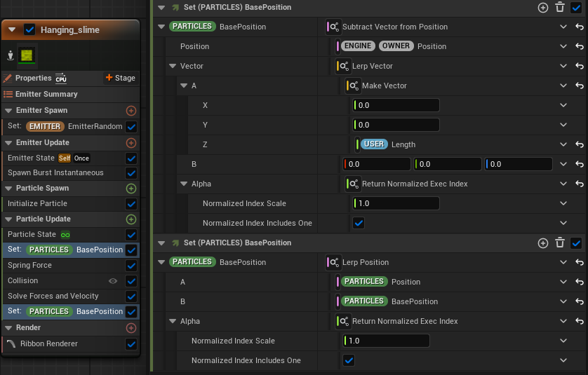Delete the top Set BasePosition module via trash icon
This screenshot has width=588, height=375.
coord(559,8)
